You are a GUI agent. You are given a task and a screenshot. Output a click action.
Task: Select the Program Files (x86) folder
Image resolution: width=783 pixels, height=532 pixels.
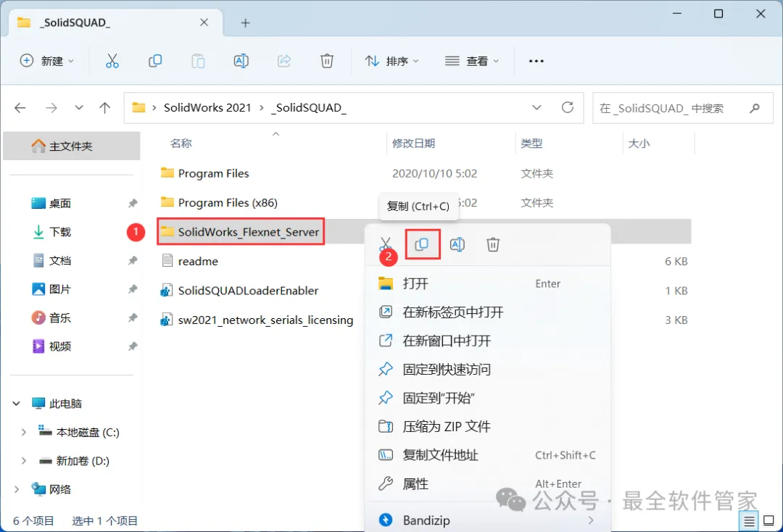coord(219,203)
